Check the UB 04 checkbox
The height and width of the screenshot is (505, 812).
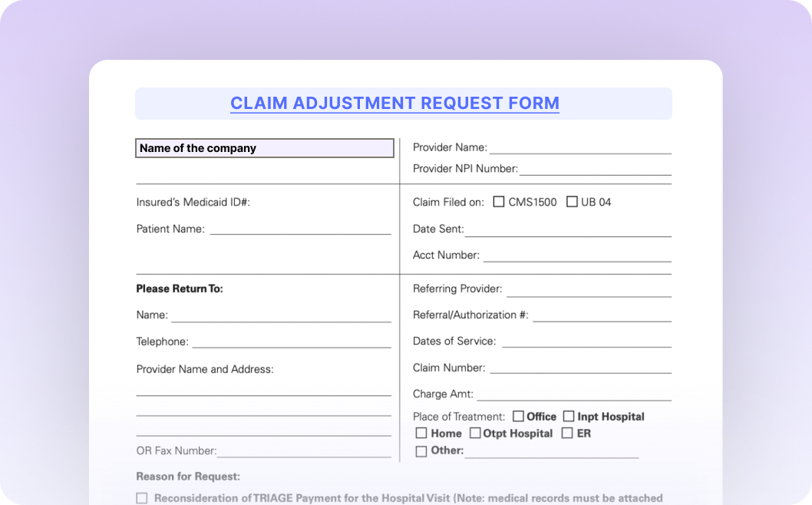(572, 202)
